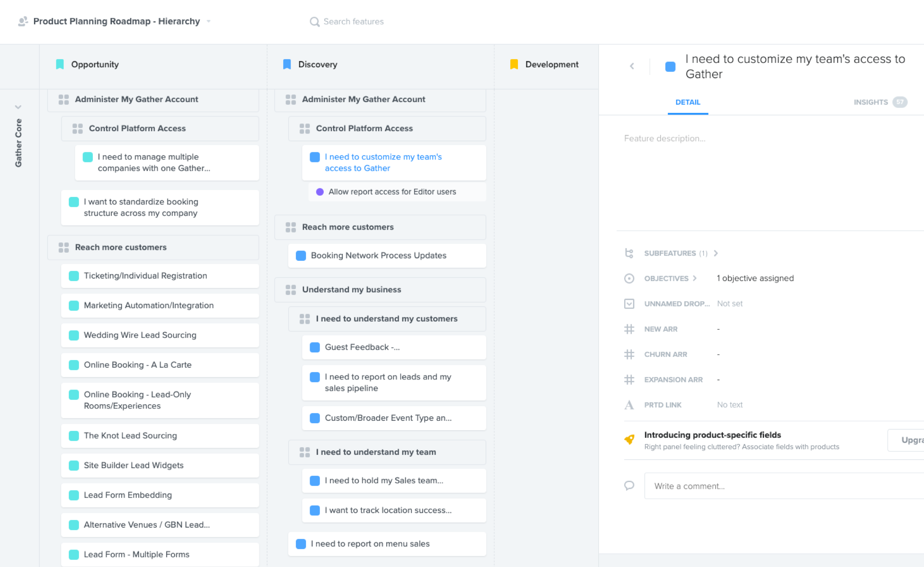Click the comment speech bubble icon
The width and height of the screenshot is (924, 567).
(x=629, y=485)
